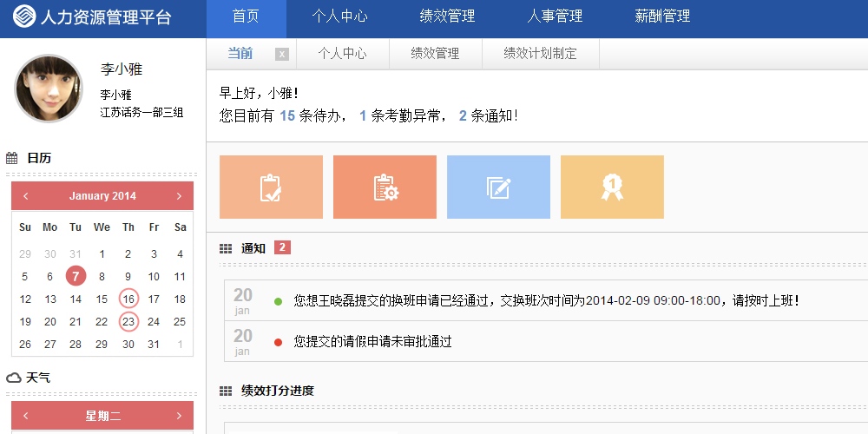Switch to the 绩效计划制定 tab
The height and width of the screenshot is (434, 868).
tap(540, 54)
